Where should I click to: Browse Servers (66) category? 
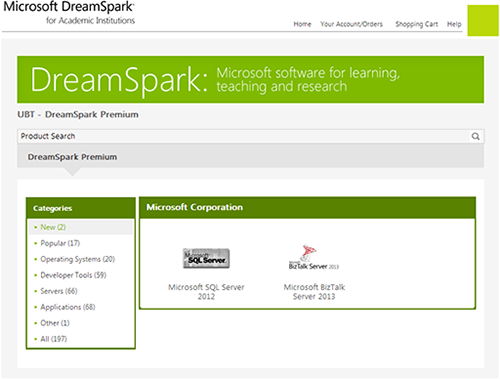tap(59, 291)
